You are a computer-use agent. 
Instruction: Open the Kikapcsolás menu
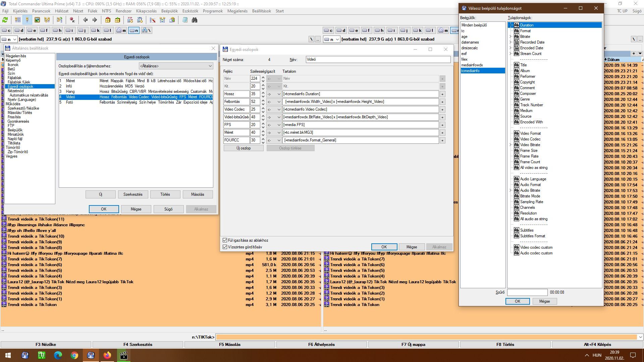click(x=146, y=11)
